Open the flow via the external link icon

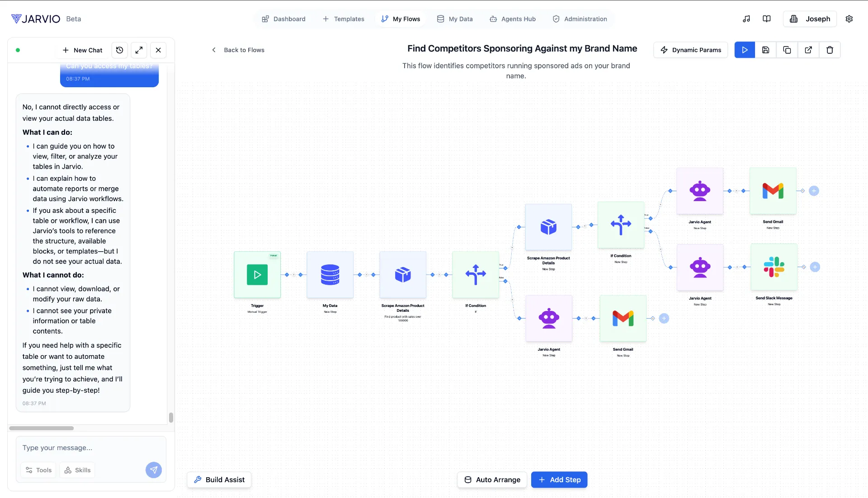click(808, 50)
